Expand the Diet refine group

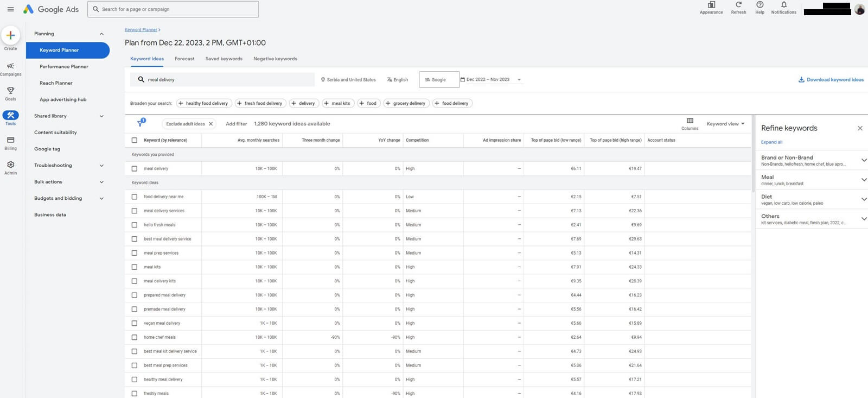tap(864, 199)
